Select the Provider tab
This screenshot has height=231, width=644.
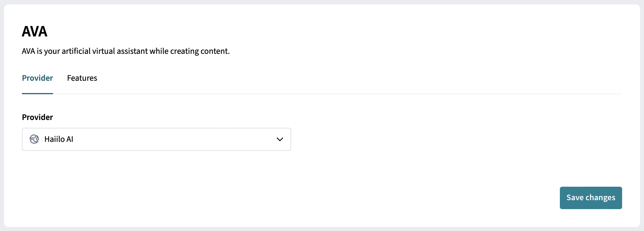[x=37, y=78]
